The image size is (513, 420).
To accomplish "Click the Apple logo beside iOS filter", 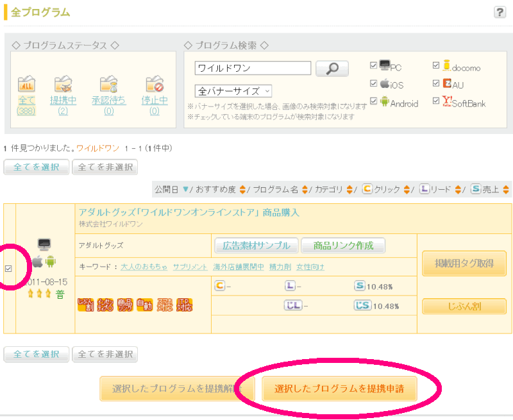I will coord(385,84).
